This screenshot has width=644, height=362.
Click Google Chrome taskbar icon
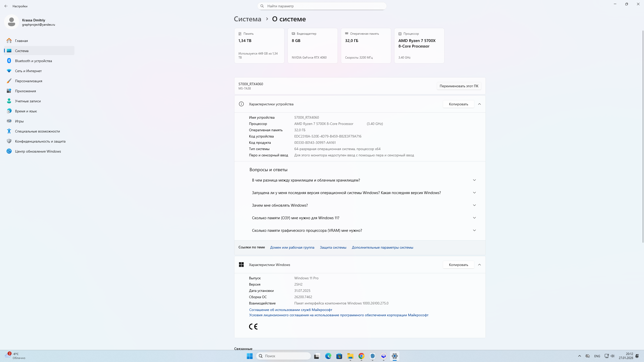tap(361, 356)
